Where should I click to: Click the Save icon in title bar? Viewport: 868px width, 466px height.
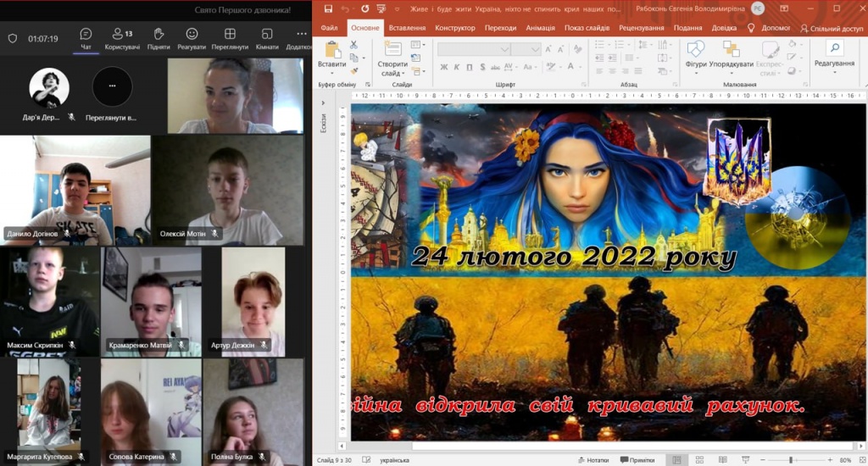point(325,9)
